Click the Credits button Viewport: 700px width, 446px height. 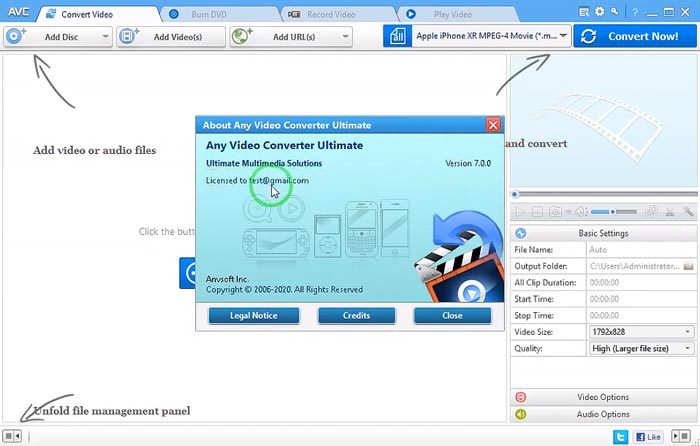(x=356, y=316)
